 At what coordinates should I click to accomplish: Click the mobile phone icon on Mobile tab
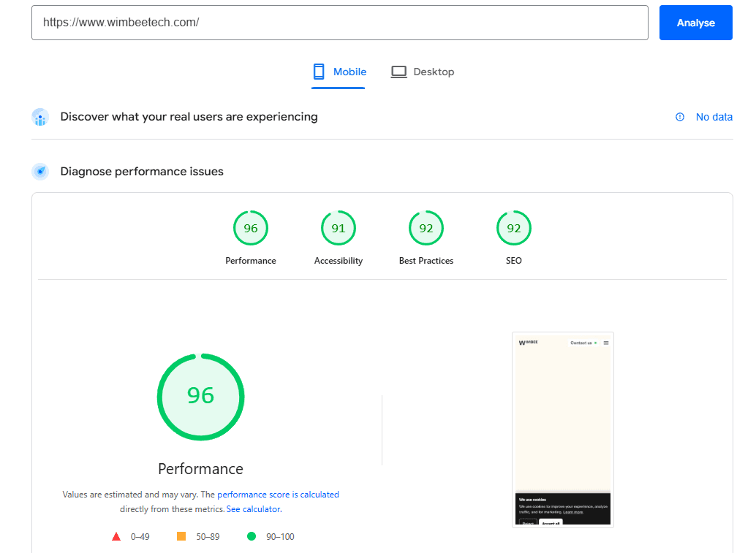[x=319, y=71]
